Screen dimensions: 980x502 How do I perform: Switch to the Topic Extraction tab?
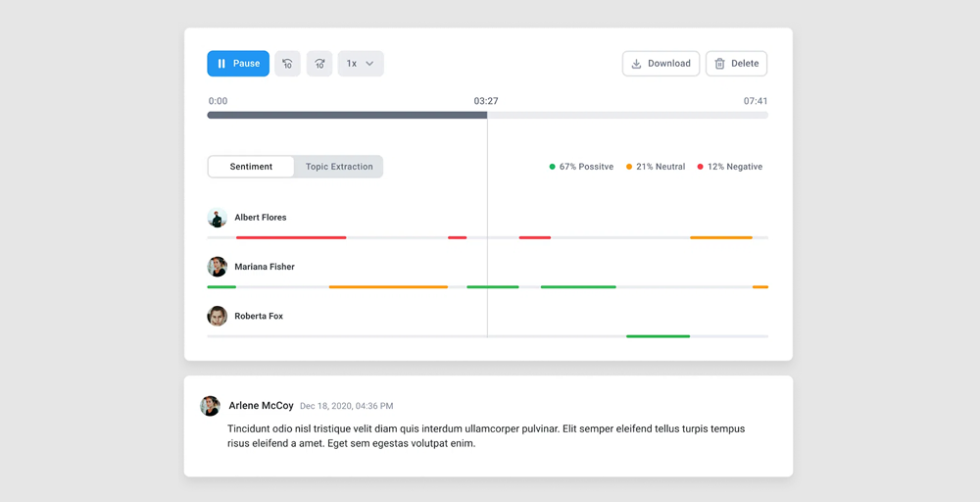click(x=339, y=167)
